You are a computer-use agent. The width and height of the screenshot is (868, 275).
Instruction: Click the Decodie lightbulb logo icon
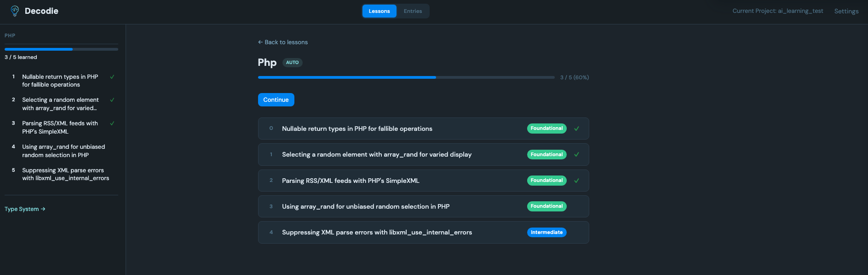[x=15, y=11]
